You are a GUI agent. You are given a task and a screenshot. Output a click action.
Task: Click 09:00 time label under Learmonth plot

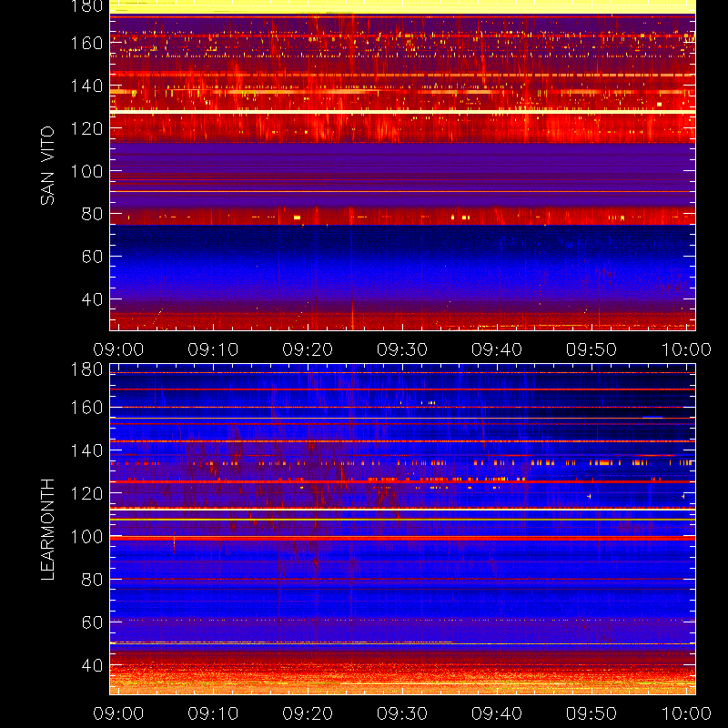[x=118, y=713]
